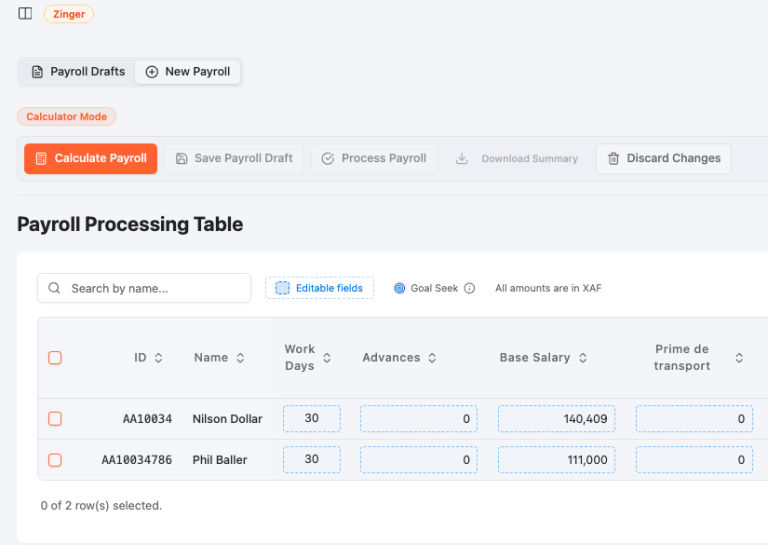
Task: Click the Goal Seek info icon
Action: coord(470,288)
